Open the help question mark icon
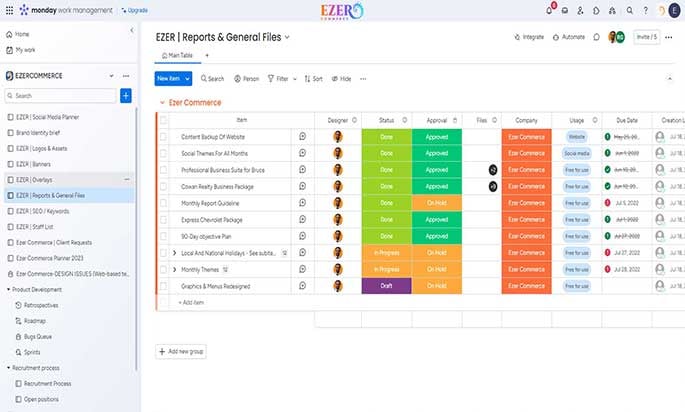Viewport: 685px width, 412px height. (645, 10)
